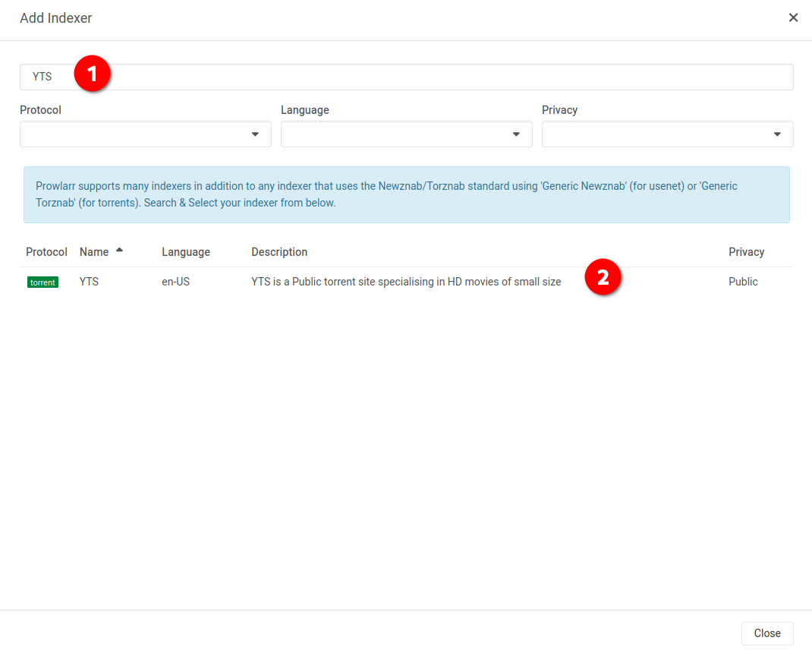Click the Close button
Screen dimensions: 812x653
[x=767, y=633]
